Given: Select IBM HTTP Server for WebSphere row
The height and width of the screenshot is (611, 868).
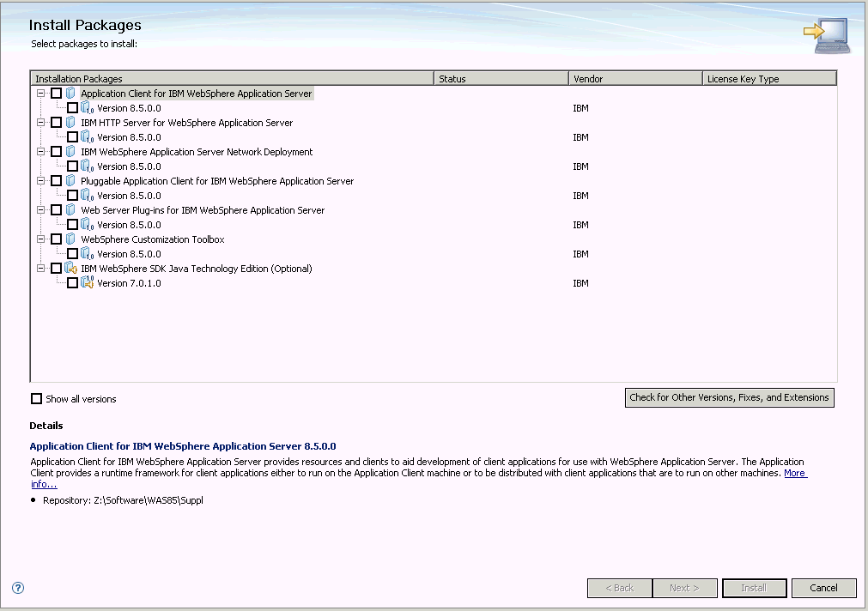Looking at the screenshot, I should pos(186,123).
